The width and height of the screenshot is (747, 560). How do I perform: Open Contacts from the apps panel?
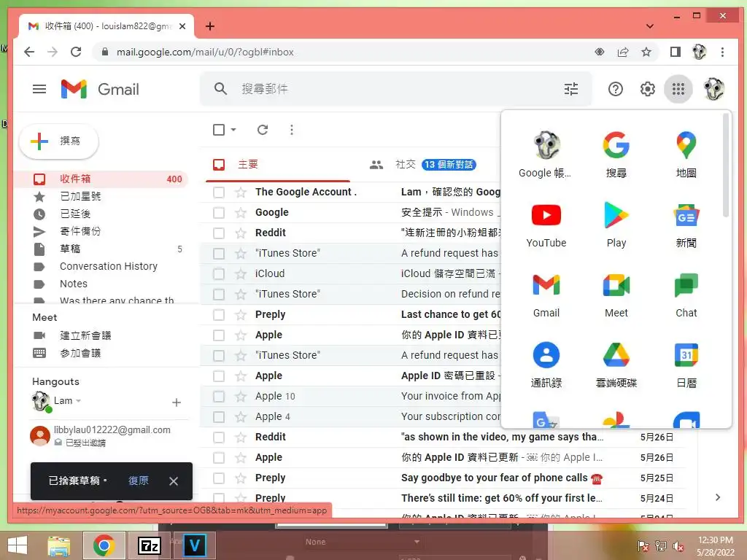[x=546, y=365]
